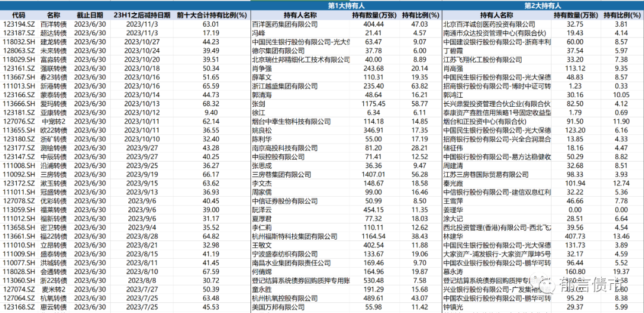Select 烟台和正投资中心(有限合伙) cell

point(485,122)
